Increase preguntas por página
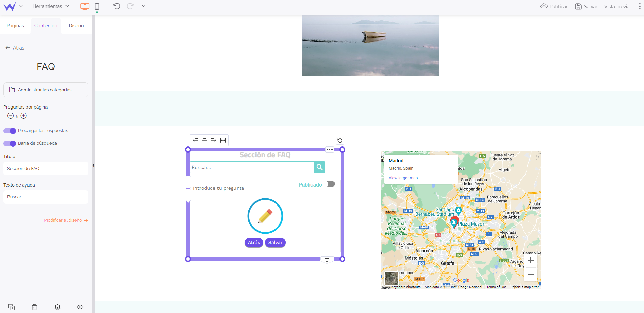The width and height of the screenshot is (644, 313). 24,116
